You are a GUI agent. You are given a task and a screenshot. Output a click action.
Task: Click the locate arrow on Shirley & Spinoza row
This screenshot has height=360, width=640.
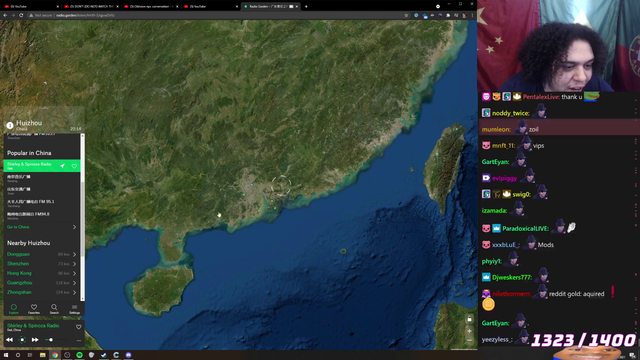click(62, 166)
